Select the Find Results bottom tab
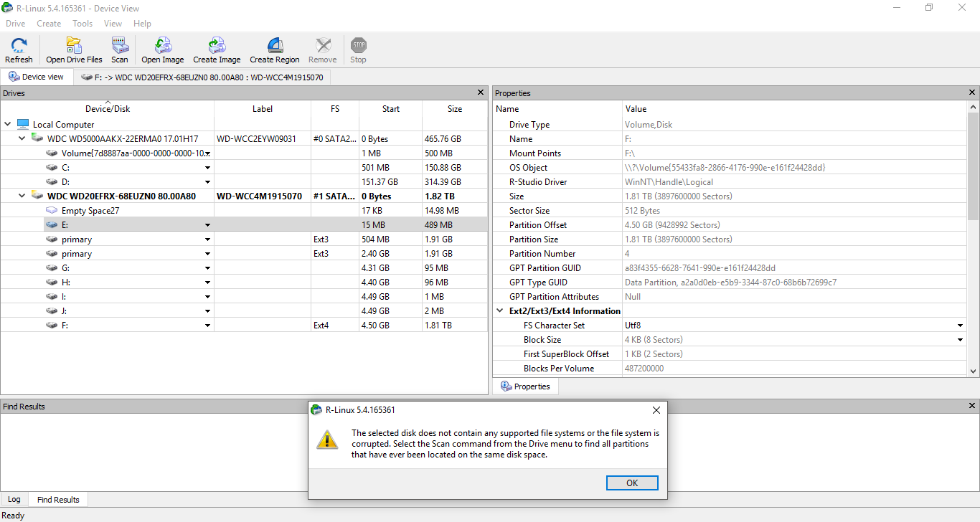 tap(58, 499)
